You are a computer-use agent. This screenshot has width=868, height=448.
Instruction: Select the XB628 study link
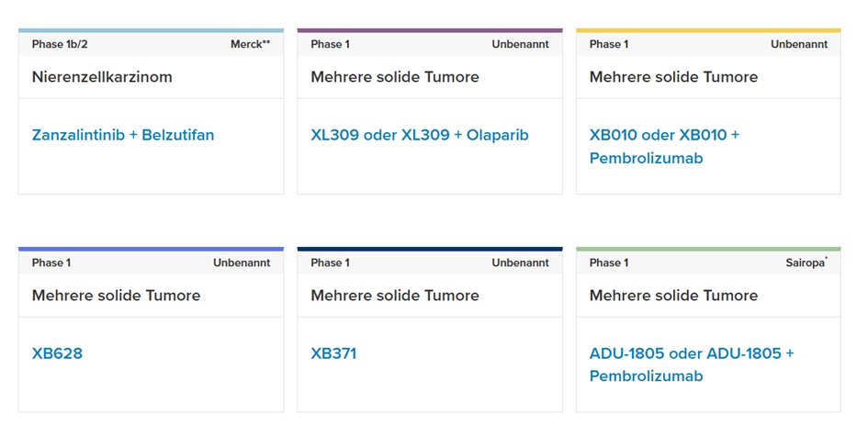coord(57,353)
